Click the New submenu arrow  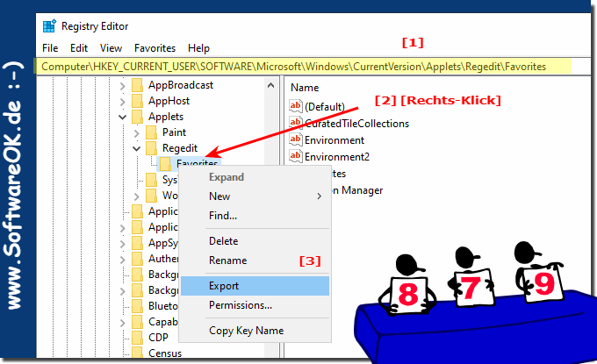coord(319,196)
